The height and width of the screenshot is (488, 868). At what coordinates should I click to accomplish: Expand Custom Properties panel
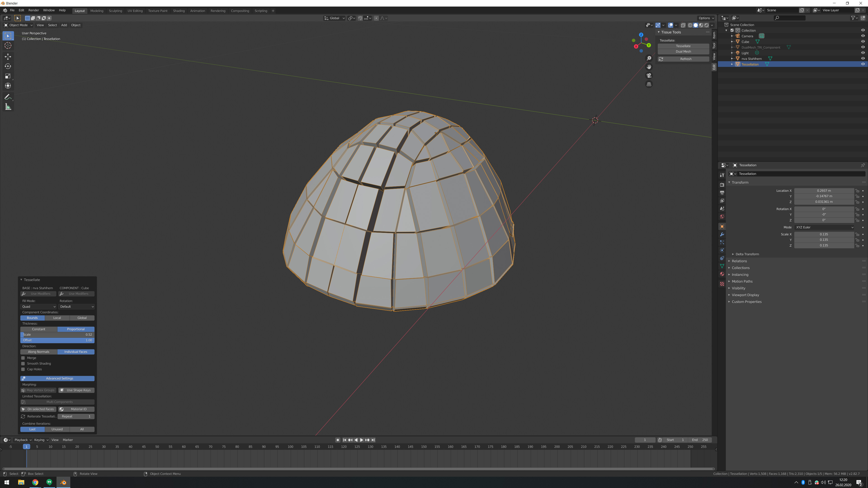(746, 302)
